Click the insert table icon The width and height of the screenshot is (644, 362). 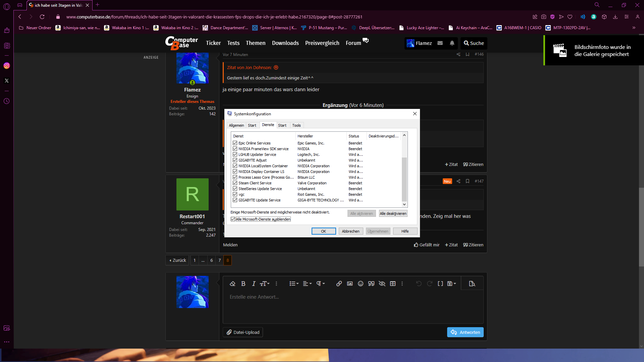pos(393,284)
